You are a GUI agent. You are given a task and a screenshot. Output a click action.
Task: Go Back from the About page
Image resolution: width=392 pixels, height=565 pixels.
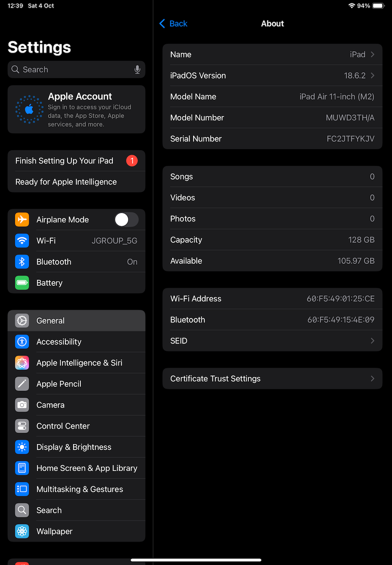pyautogui.click(x=173, y=24)
